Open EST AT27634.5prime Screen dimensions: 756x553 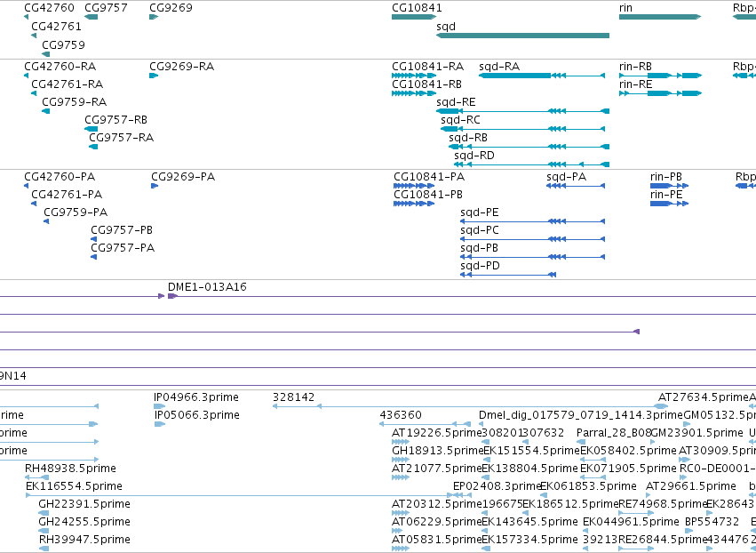[x=703, y=397]
